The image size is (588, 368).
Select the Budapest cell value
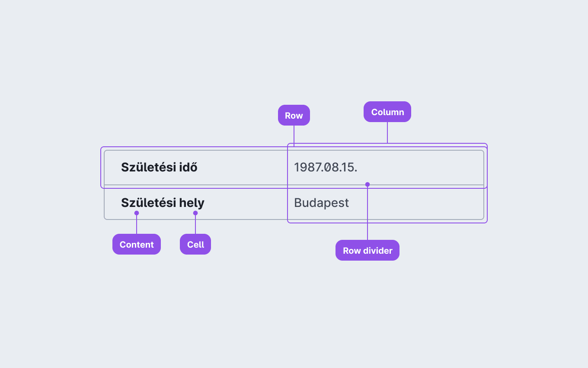pos(321,203)
